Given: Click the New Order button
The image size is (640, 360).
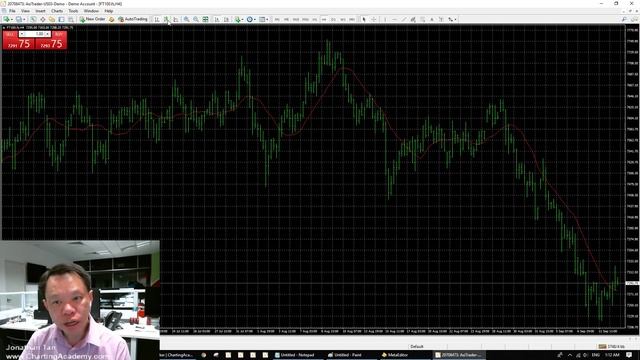Looking at the screenshot, I should 93,19.
